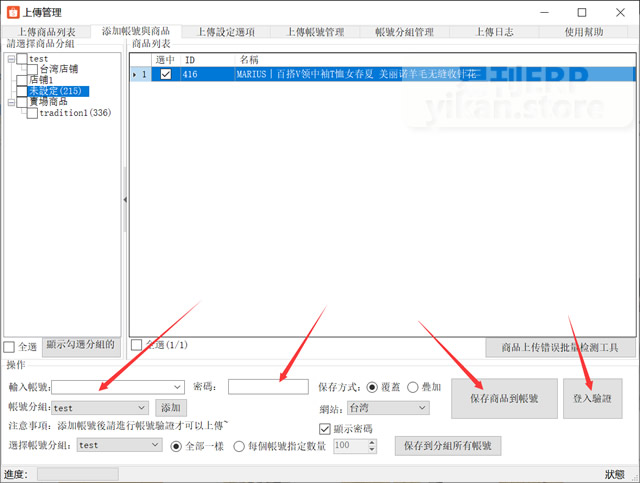Choose 每個帳號指定數量 radio option

click(x=239, y=446)
